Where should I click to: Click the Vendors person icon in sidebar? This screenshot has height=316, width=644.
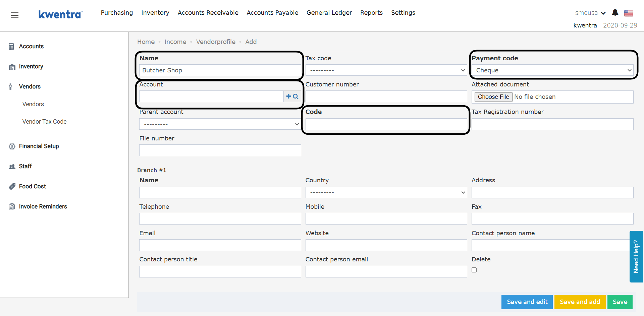[x=11, y=86]
